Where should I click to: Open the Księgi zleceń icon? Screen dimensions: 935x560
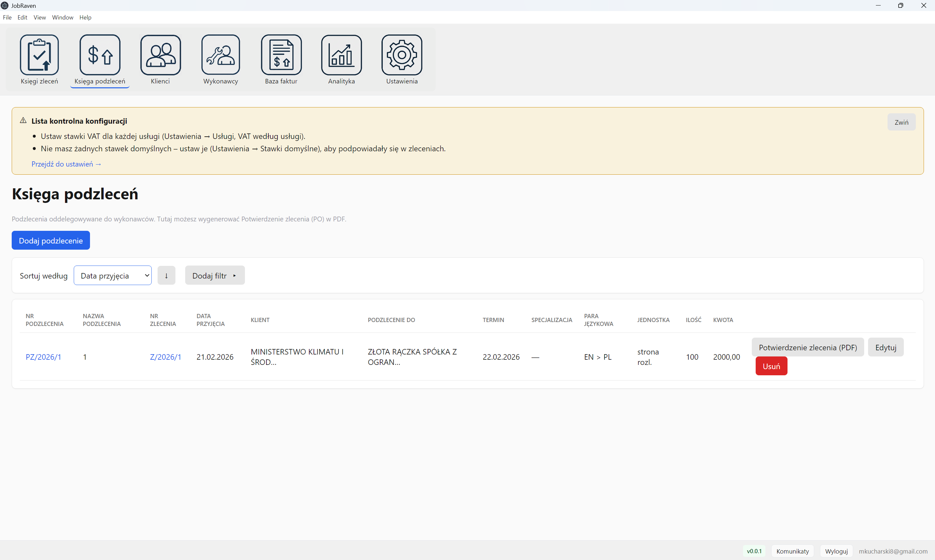[39, 55]
